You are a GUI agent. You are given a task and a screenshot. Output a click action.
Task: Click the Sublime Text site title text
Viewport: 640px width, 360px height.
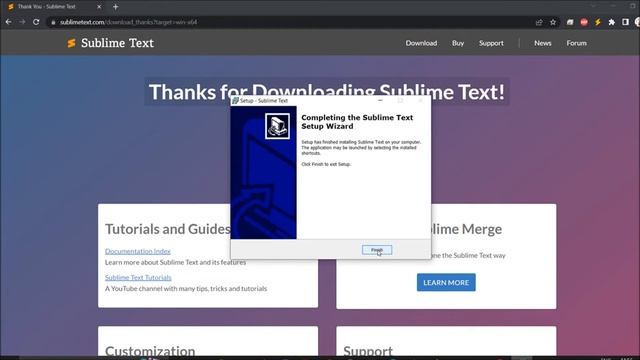coord(117,43)
